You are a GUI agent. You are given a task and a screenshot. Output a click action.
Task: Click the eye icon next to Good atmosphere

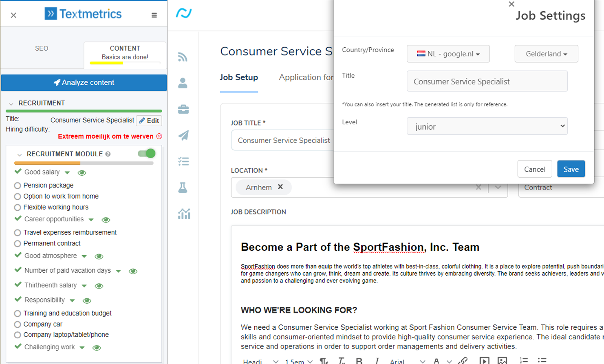click(99, 256)
